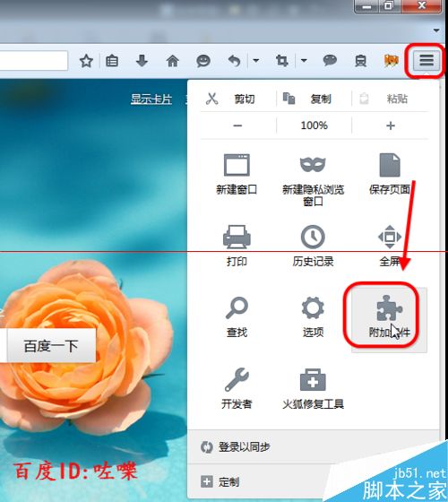Open 附加组件 puzzle piece item
The width and height of the screenshot is (448, 502).
(x=389, y=320)
